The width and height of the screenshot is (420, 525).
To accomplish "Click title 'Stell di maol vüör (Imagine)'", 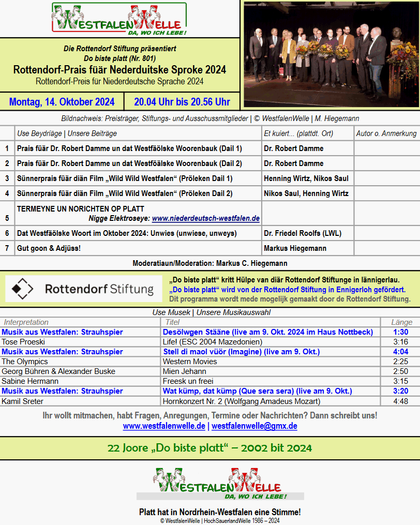I will tap(241, 352).
